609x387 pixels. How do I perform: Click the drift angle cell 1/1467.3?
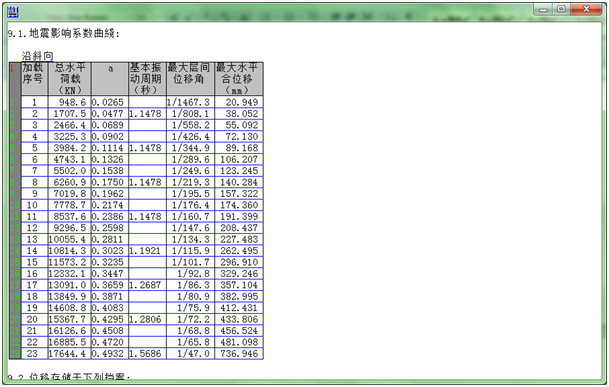190,102
